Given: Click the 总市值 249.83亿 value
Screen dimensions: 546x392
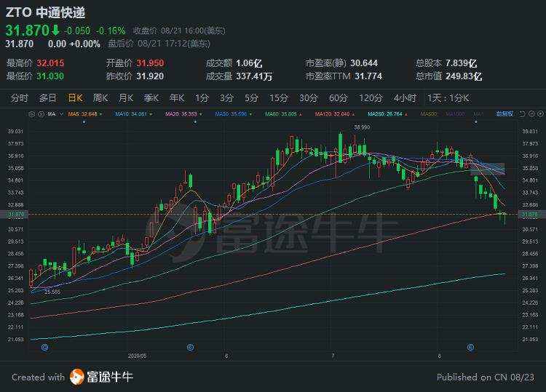Looking at the screenshot, I should pos(464,76).
